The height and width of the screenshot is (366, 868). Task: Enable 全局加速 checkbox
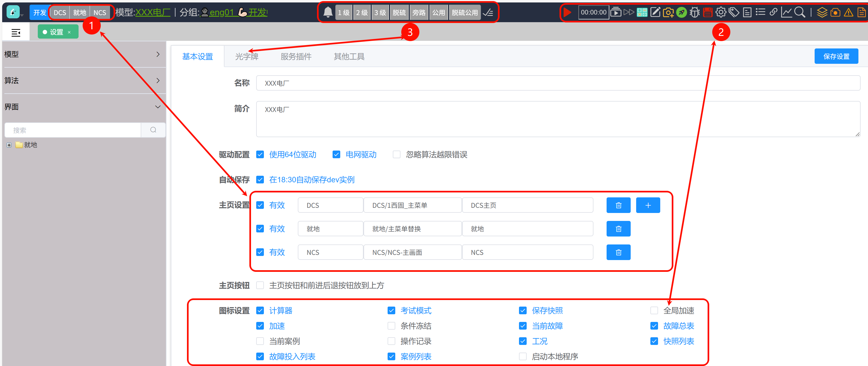654,310
